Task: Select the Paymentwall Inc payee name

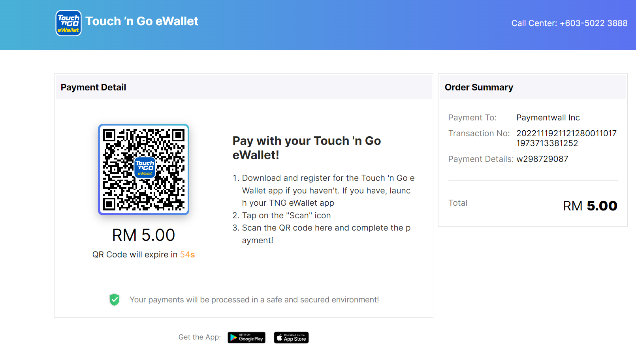Action: [548, 117]
